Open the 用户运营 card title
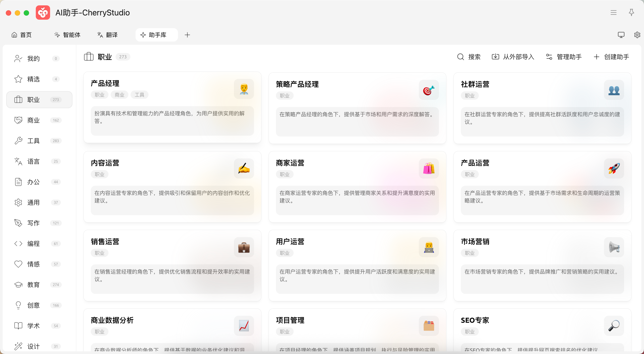The height and width of the screenshot is (354, 644). click(290, 242)
